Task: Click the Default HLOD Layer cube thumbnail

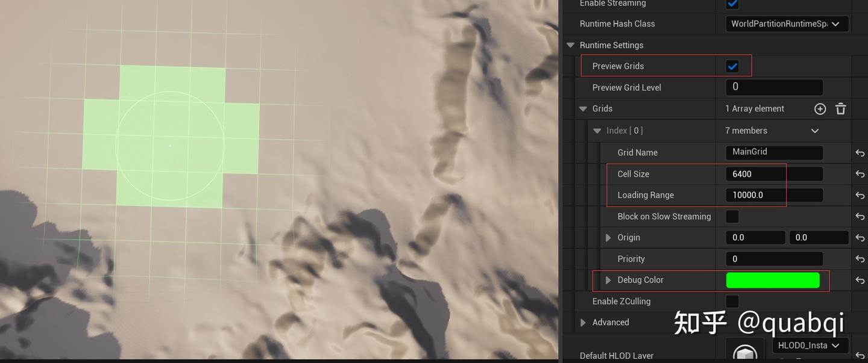Action: (744, 352)
